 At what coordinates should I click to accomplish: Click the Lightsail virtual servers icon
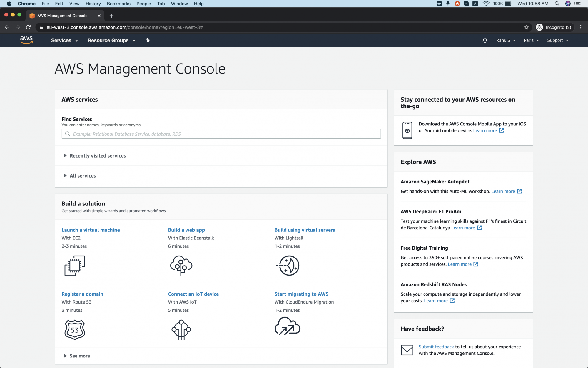coord(288,266)
